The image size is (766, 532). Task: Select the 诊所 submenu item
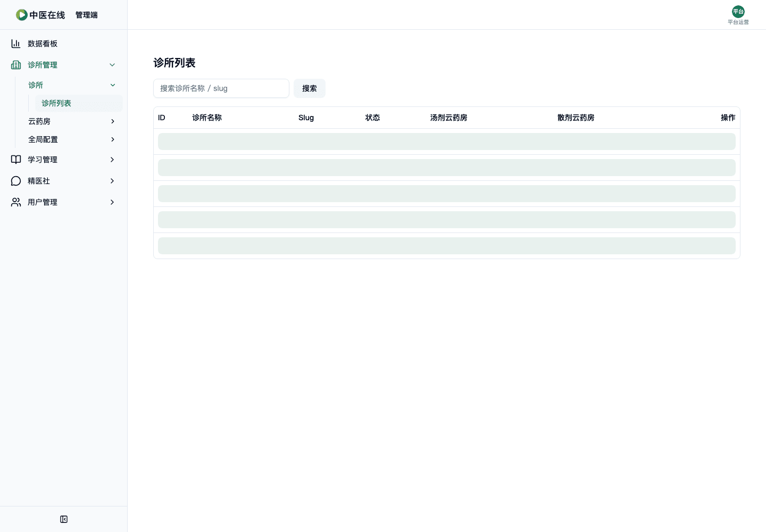pyautogui.click(x=72, y=85)
